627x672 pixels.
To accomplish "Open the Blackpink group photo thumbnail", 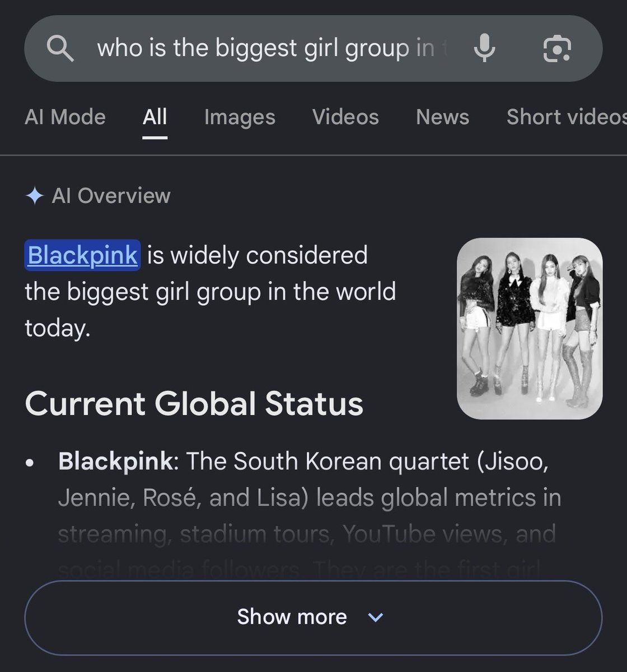I will point(530,328).
